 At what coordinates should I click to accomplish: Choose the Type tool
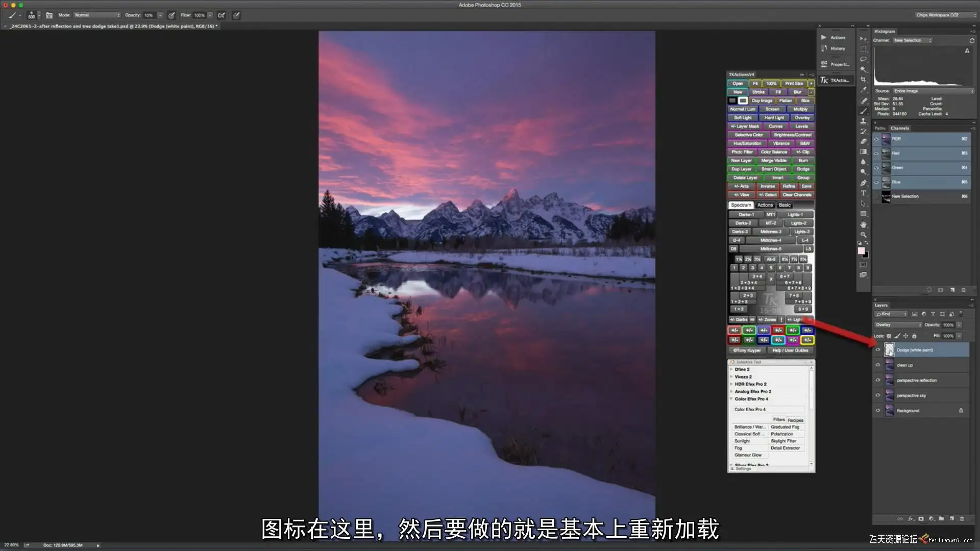(863, 193)
